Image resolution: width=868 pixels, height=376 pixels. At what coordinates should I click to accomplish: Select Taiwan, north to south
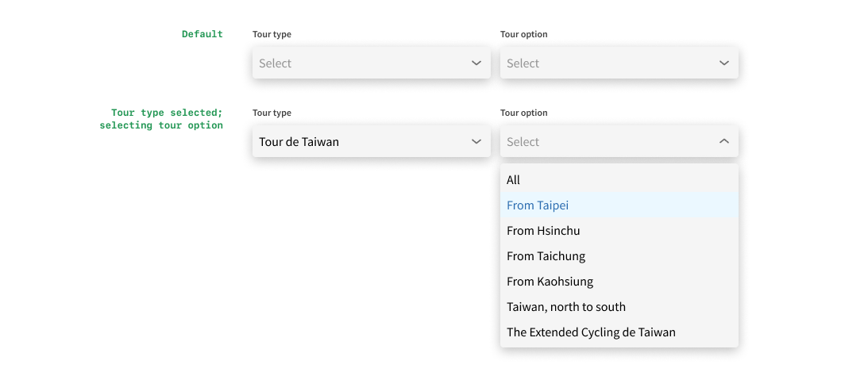(619, 307)
